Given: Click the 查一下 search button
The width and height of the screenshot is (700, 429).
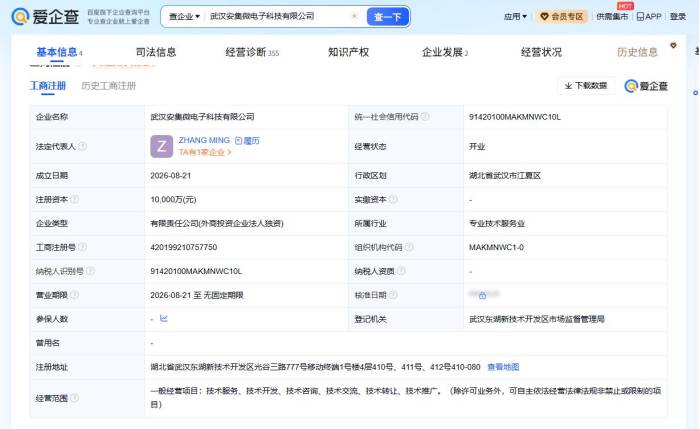Looking at the screenshot, I should coord(388,17).
